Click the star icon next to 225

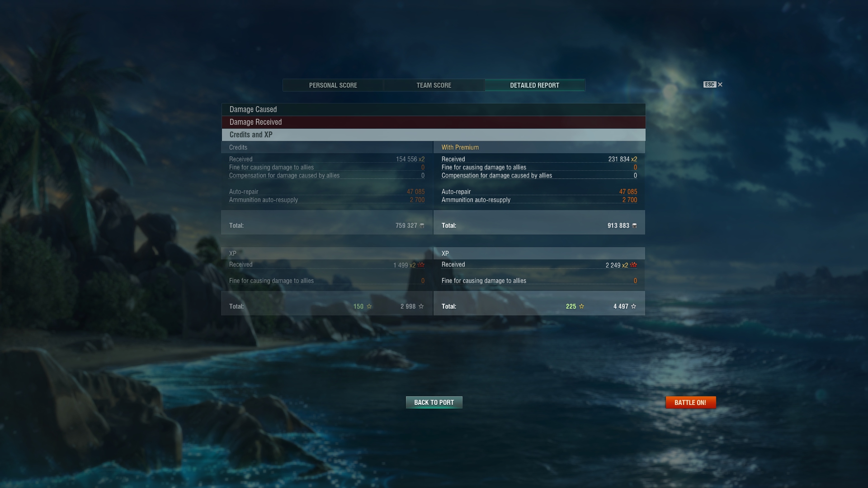581,306
